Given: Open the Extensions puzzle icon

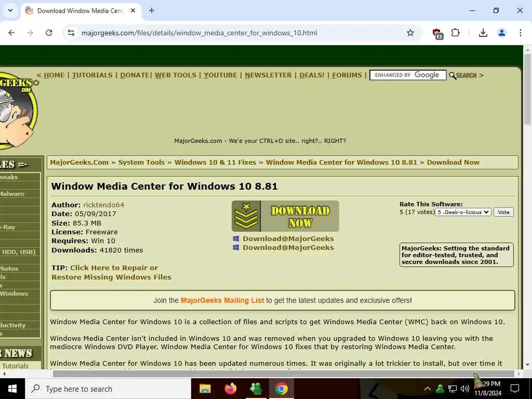Looking at the screenshot, I should click(455, 33).
